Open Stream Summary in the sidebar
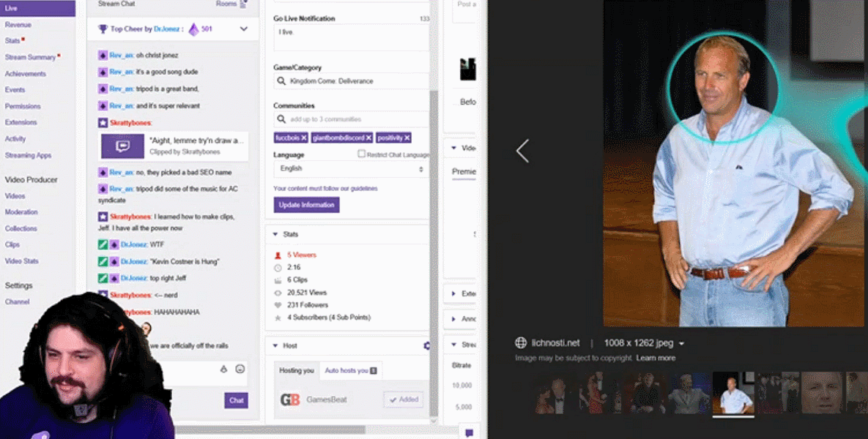 [31, 58]
